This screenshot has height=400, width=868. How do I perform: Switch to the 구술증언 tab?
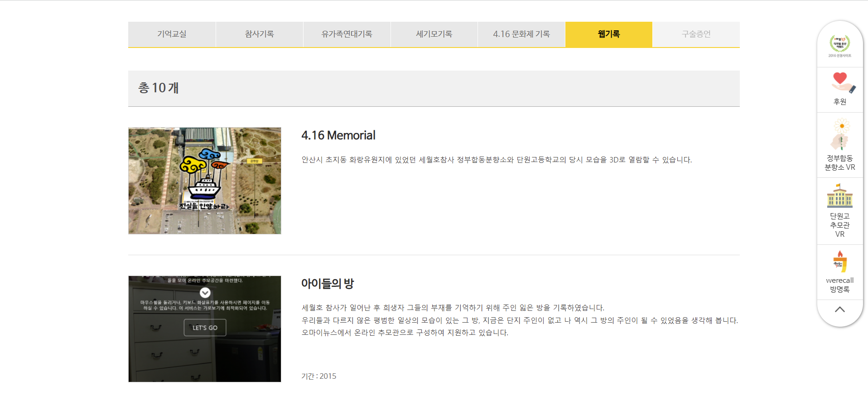(696, 34)
